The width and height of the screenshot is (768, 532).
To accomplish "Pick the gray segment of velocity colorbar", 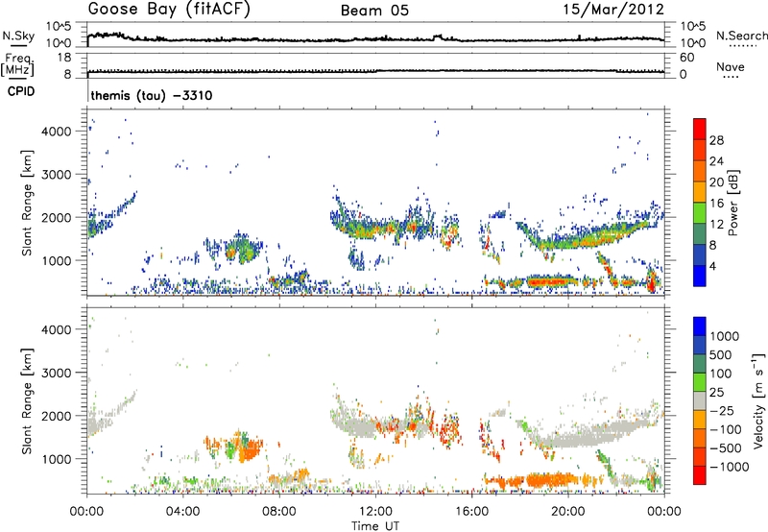I will [x=700, y=401].
